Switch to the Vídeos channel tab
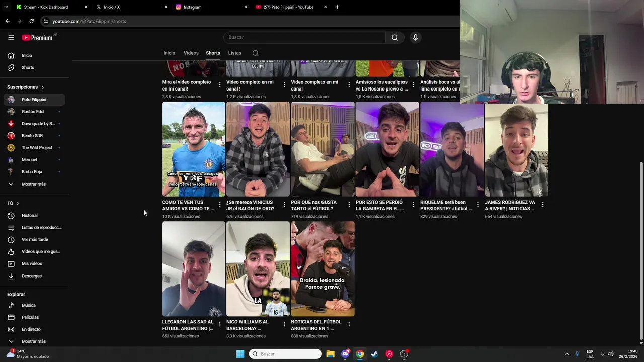 click(191, 53)
